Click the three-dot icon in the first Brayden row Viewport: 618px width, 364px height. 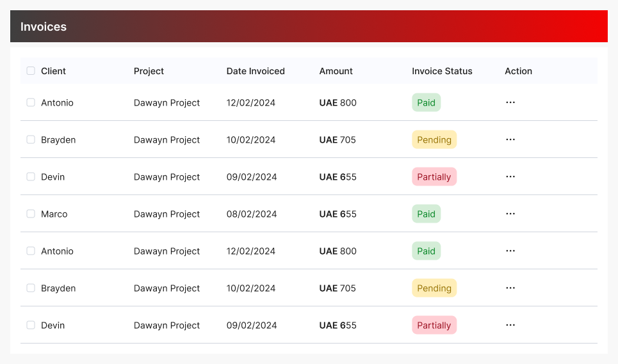pos(510,139)
